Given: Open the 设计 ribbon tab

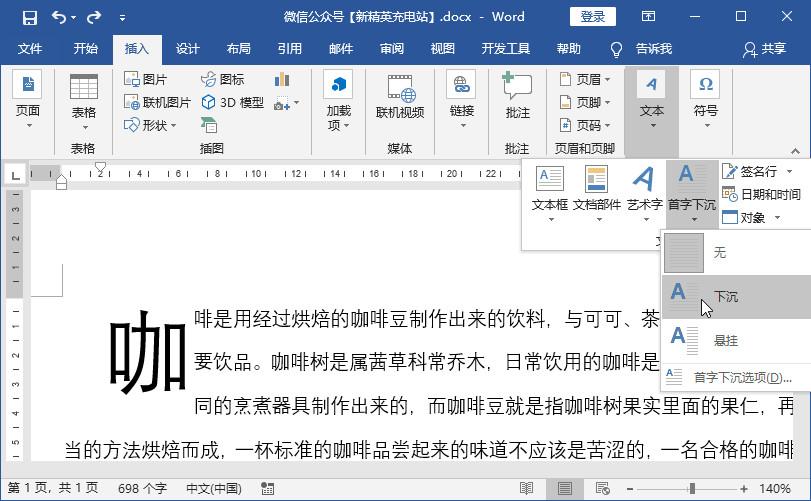Looking at the screenshot, I should (x=187, y=49).
